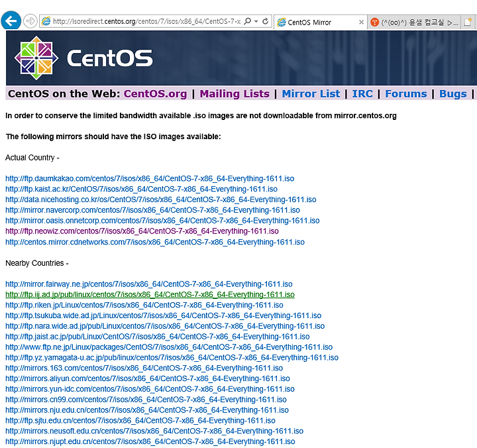Open the Forums link

[x=406, y=93]
